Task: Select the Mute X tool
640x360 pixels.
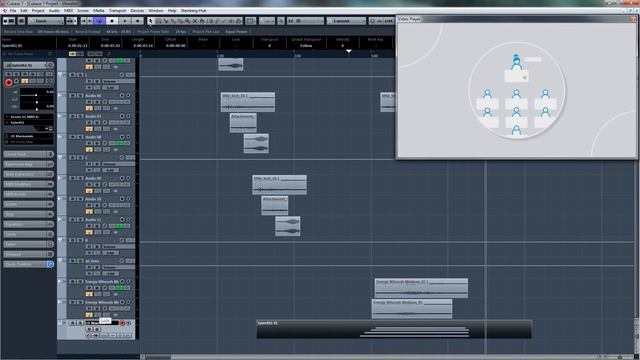Action: tap(195, 21)
